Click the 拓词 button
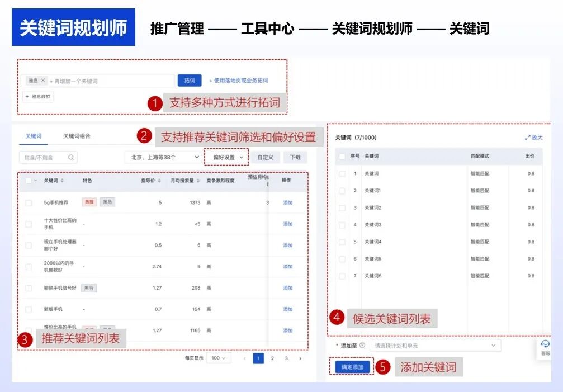This screenshot has height=392, width=563. 189,80
